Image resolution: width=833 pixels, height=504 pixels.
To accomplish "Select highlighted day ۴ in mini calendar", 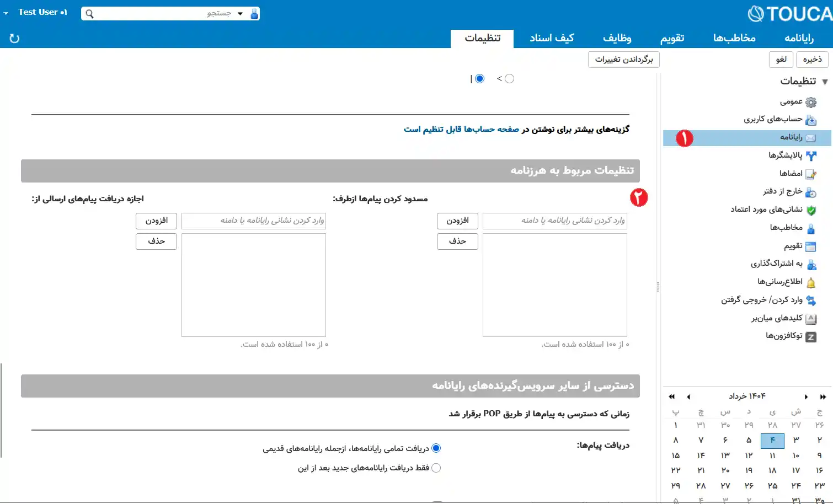I will (772, 440).
